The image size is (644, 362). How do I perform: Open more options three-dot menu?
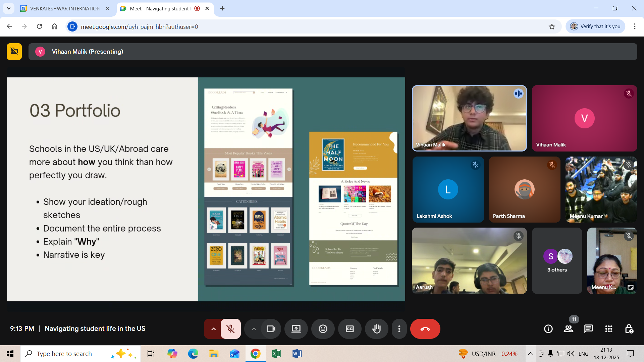point(399,329)
